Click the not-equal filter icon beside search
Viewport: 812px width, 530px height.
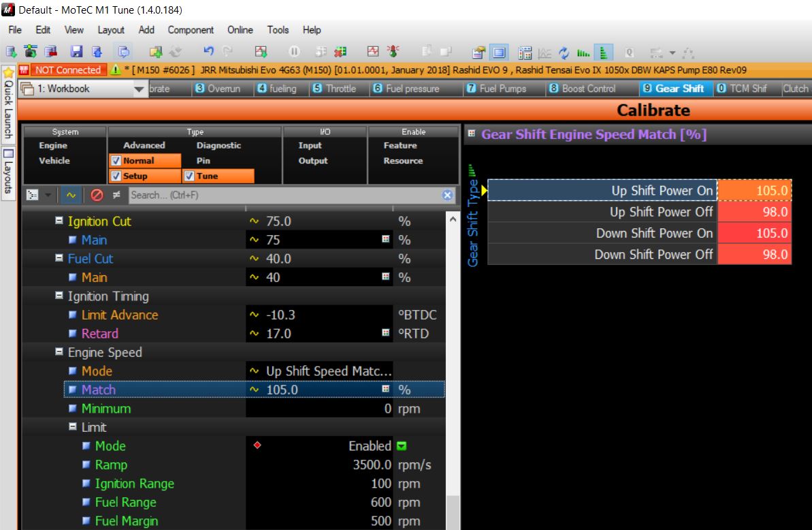pyautogui.click(x=116, y=196)
